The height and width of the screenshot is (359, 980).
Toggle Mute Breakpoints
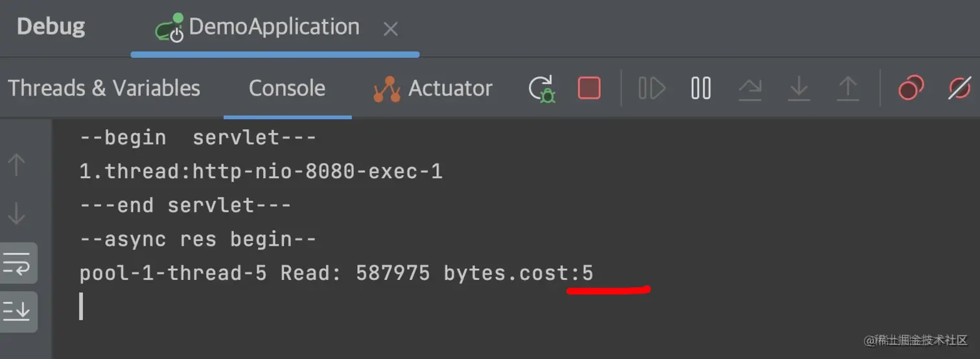pyautogui.click(x=959, y=88)
